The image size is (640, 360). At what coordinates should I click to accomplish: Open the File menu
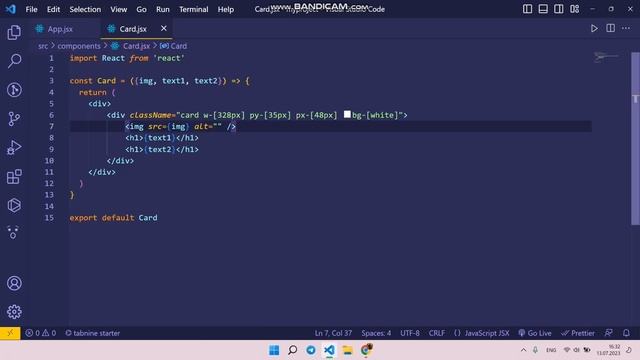click(31, 9)
